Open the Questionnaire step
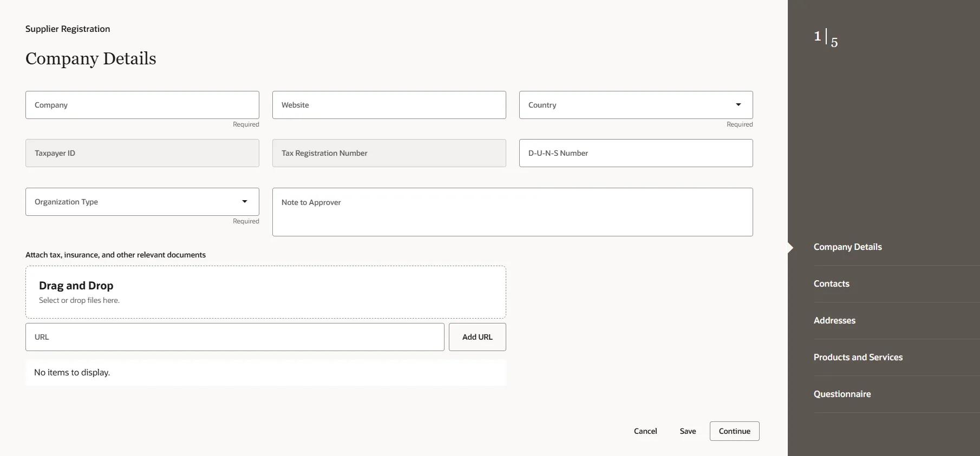 pos(842,394)
